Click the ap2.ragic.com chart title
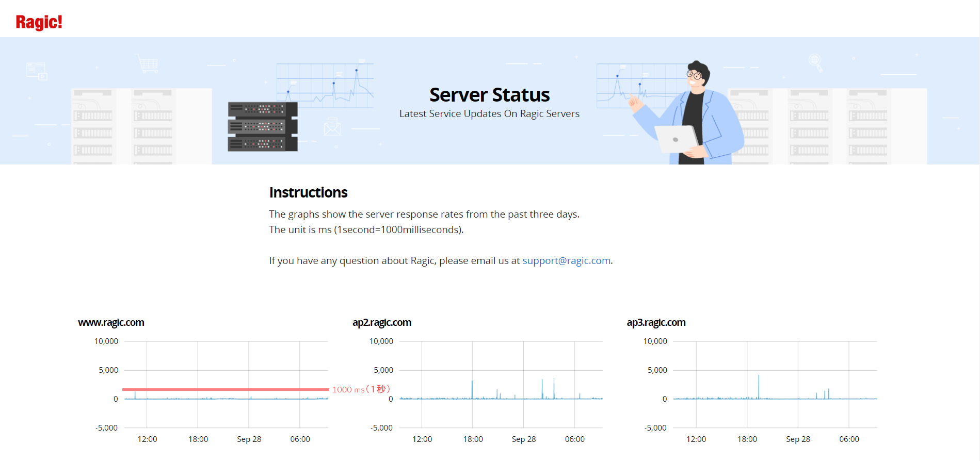Image resolution: width=980 pixels, height=461 pixels. (382, 323)
